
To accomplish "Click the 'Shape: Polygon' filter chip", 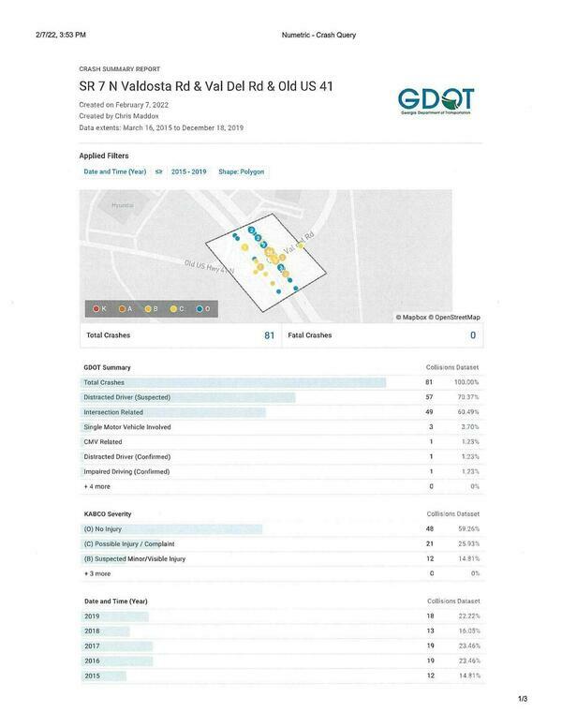I will point(242,171).
